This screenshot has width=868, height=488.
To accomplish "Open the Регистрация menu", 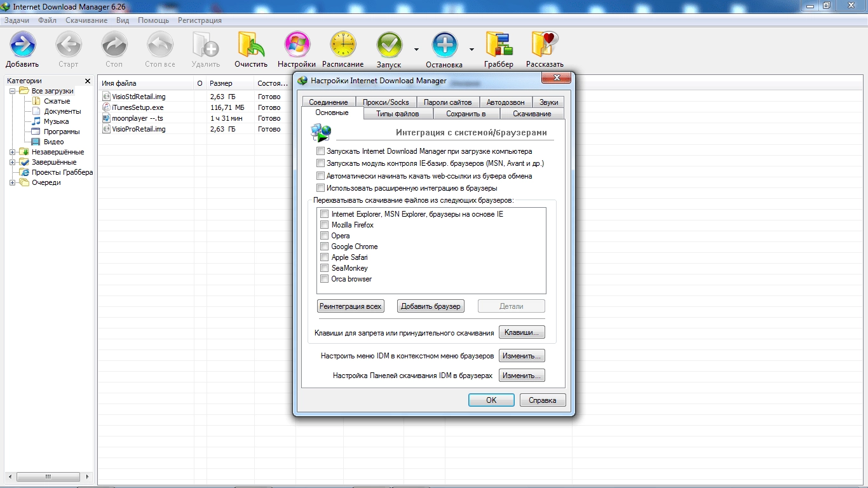I will [x=200, y=20].
